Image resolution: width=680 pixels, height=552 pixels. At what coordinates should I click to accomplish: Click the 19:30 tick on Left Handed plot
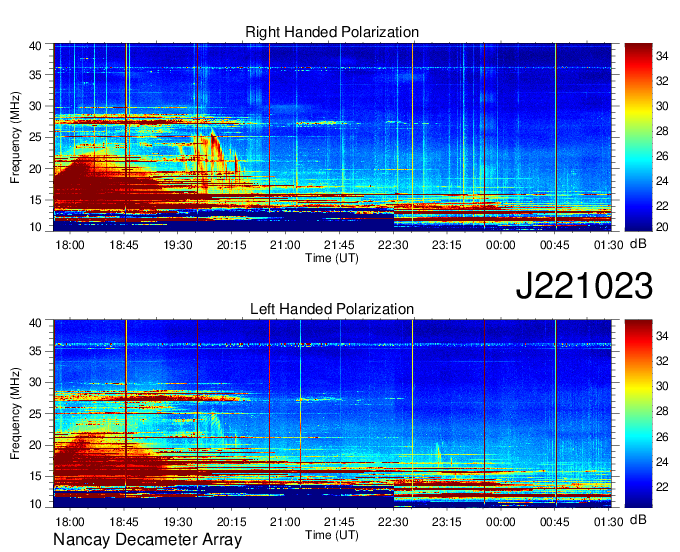177,522
